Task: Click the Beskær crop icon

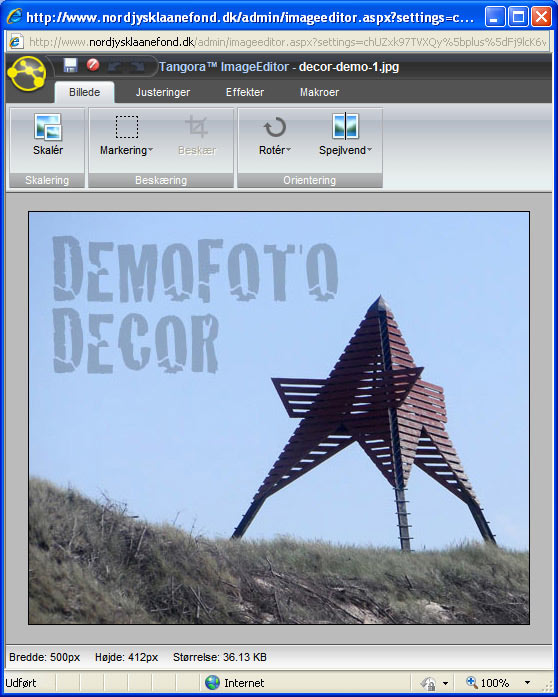Action: pyautogui.click(x=197, y=127)
